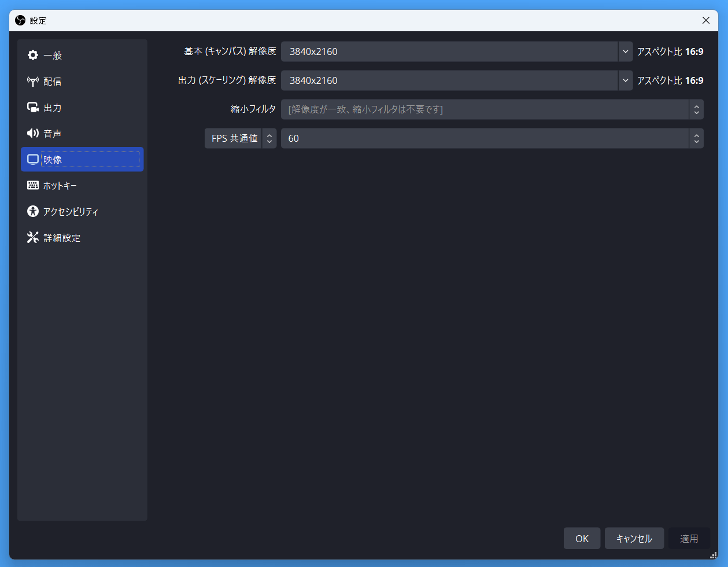
Task: Click the Video (映像) monitor icon
Action: [33, 160]
